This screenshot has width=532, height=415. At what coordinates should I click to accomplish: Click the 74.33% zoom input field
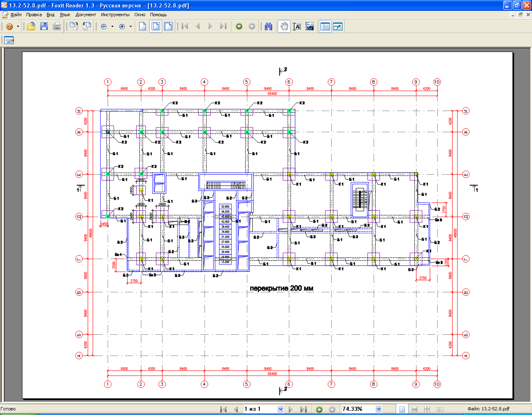357,409
